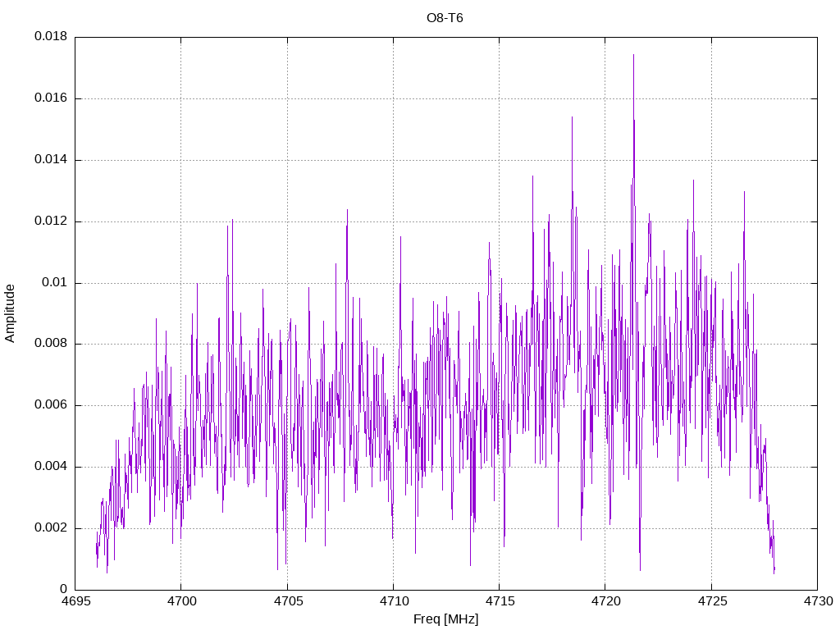Click the 4705 x-axis tick label
840x630 pixels.
point(288,601)
